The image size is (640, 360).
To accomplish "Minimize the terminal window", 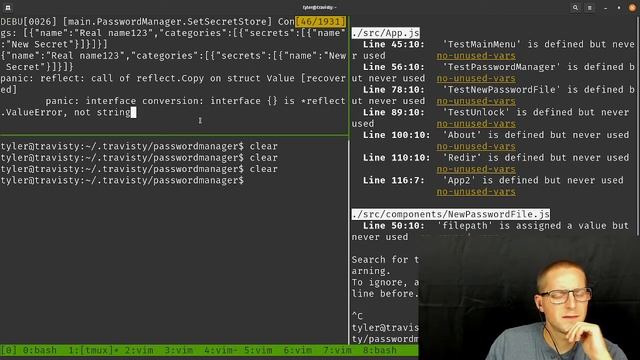I will pyautogui.click(x=605, y=8).
